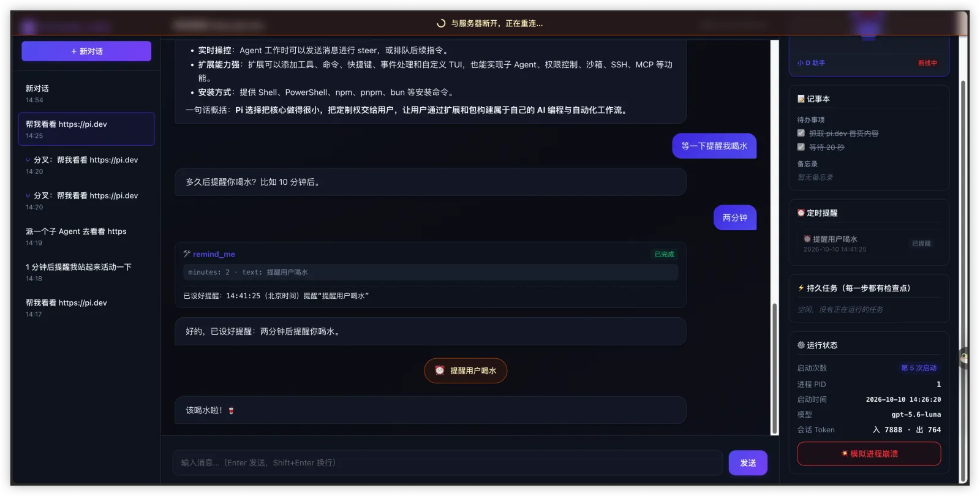
Task: Click the gear icon beside 运行状态
Action: pyautogui.click(x=801, y=345)
